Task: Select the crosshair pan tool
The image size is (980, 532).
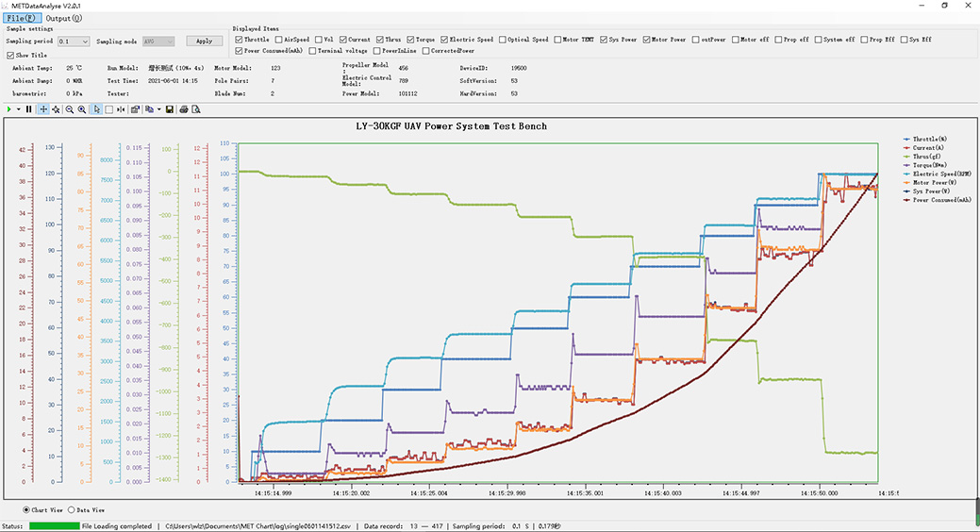Action: [43, 109]
